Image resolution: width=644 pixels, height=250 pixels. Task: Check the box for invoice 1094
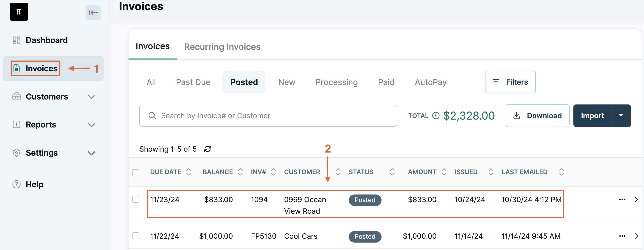pos(136,199)
